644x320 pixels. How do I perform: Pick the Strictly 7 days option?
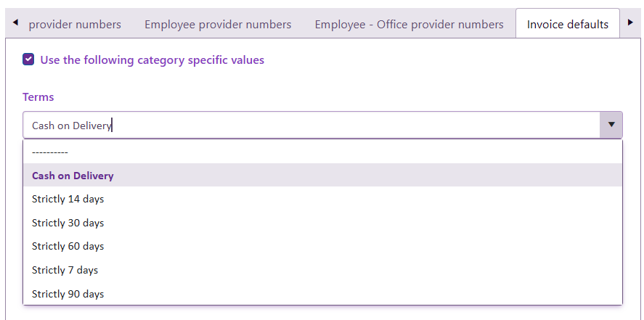pyautogui.click(x=65, y=270)
